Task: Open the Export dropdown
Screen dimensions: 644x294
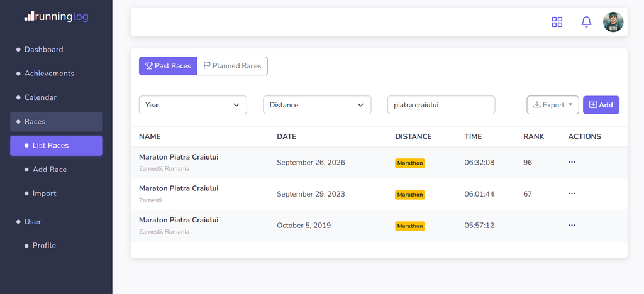Action: [553, 105]
